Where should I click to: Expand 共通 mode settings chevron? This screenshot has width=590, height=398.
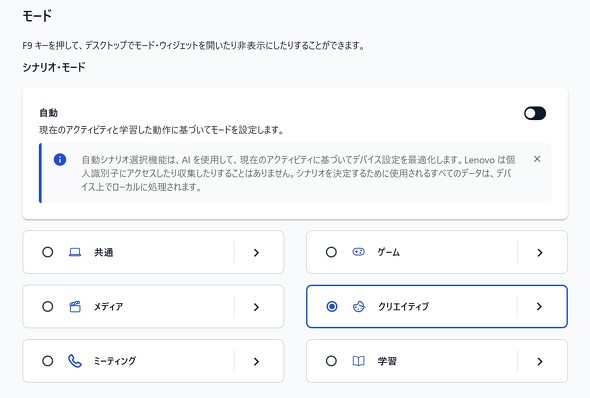click(256, 252)
